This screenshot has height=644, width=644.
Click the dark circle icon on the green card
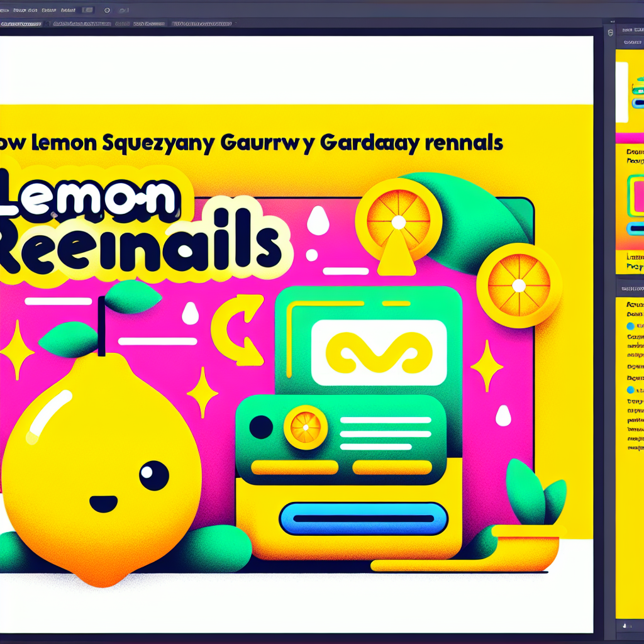point(261,427)
